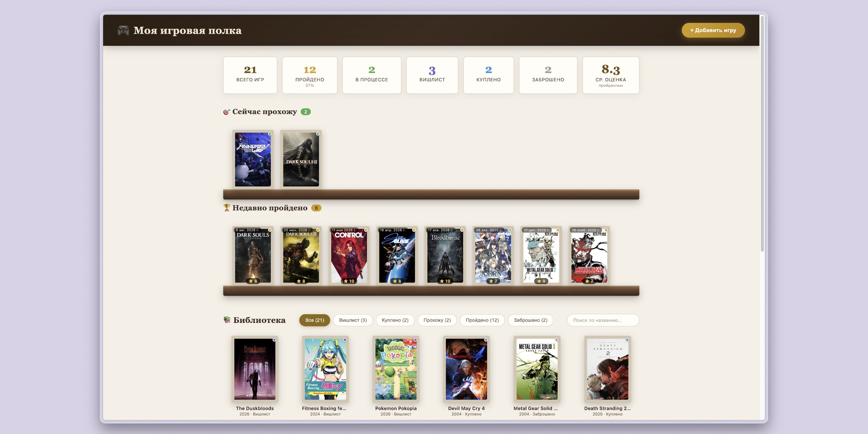Click the Недавно пройдено count badge 8

(316, 208)
